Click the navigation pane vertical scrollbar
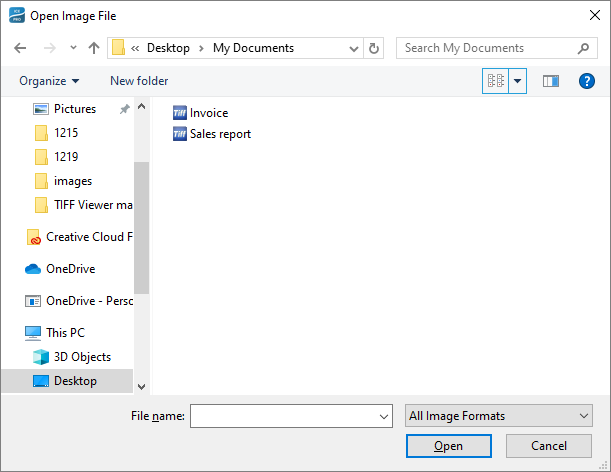 point(141,228)
